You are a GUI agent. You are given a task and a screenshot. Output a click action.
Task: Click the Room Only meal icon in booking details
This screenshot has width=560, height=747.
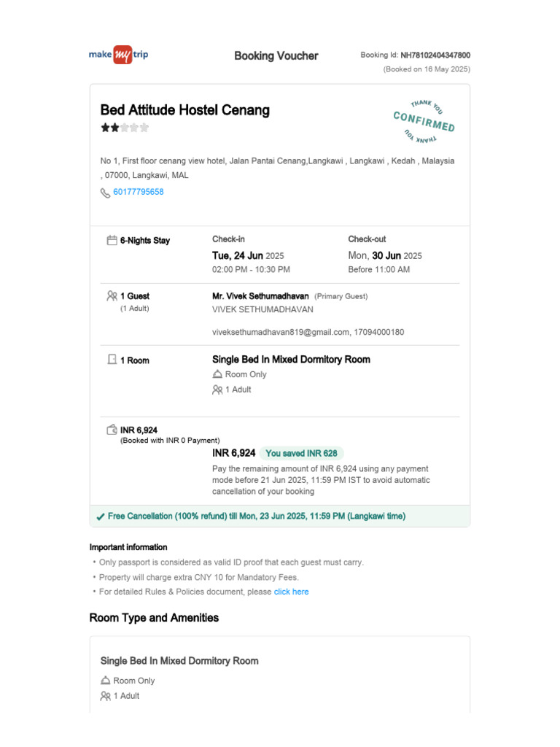217,374
